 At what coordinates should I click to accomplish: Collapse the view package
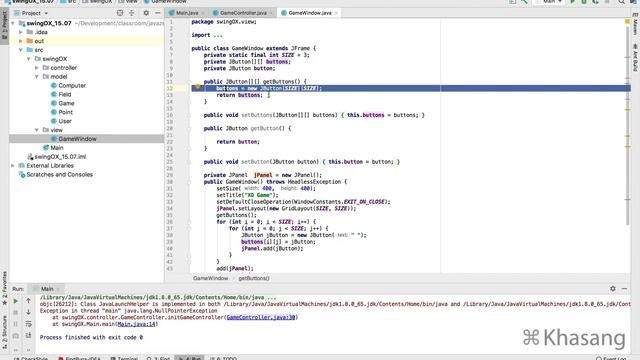point(37,130)
